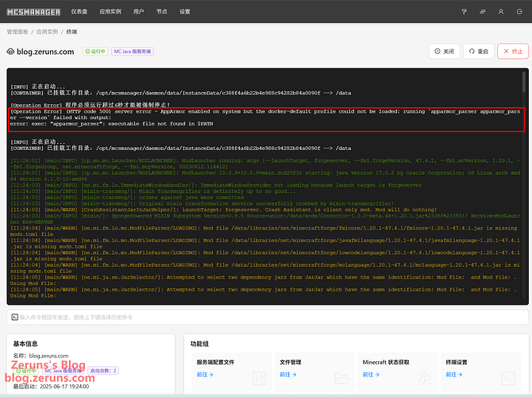Click the 关闭 stop button
The width and height of the screenshot is (532, 397).
point(444,52)
